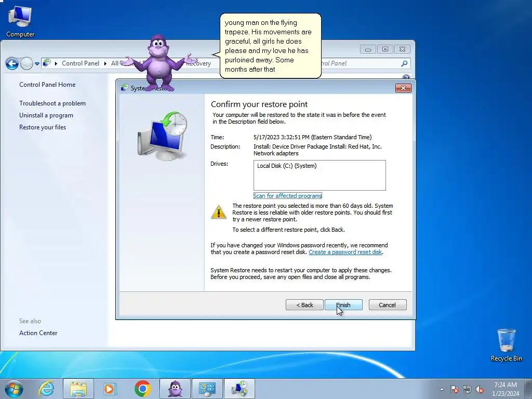
Task: Close the System Restore dialog
Action: pos(403,88)
